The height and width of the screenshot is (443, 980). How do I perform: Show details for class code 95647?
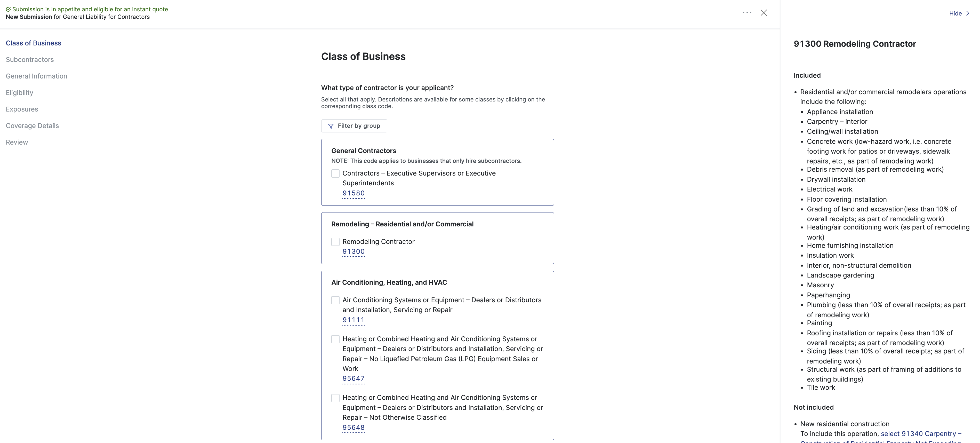pyautogui.click(x=354, y=379)
